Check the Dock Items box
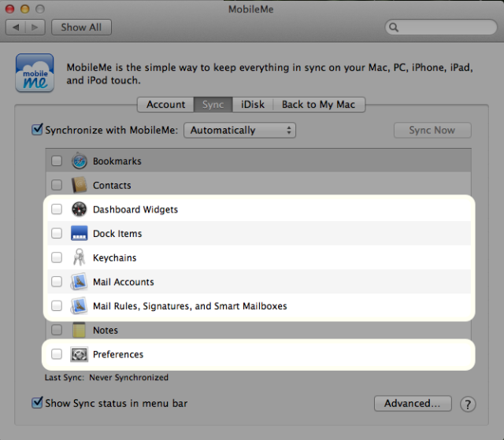504x440 pixels. 57,233
